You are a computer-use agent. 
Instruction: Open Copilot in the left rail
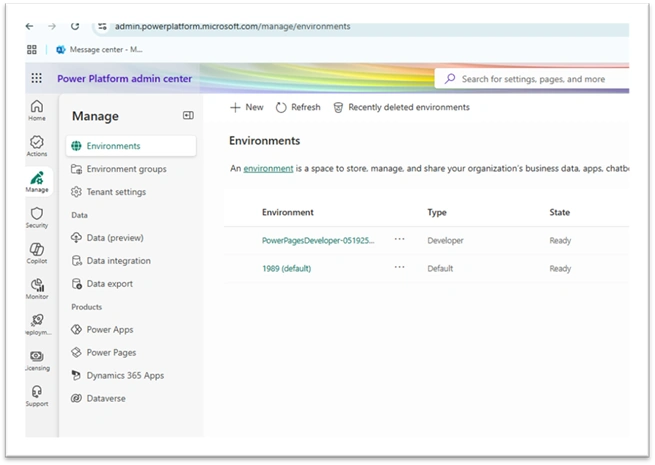(x=37, y=253)
